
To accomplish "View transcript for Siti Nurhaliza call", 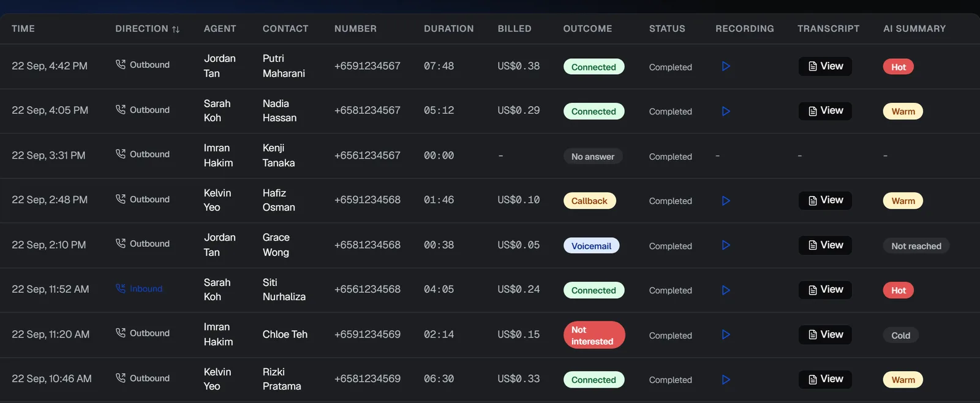I will pos(825,290).
